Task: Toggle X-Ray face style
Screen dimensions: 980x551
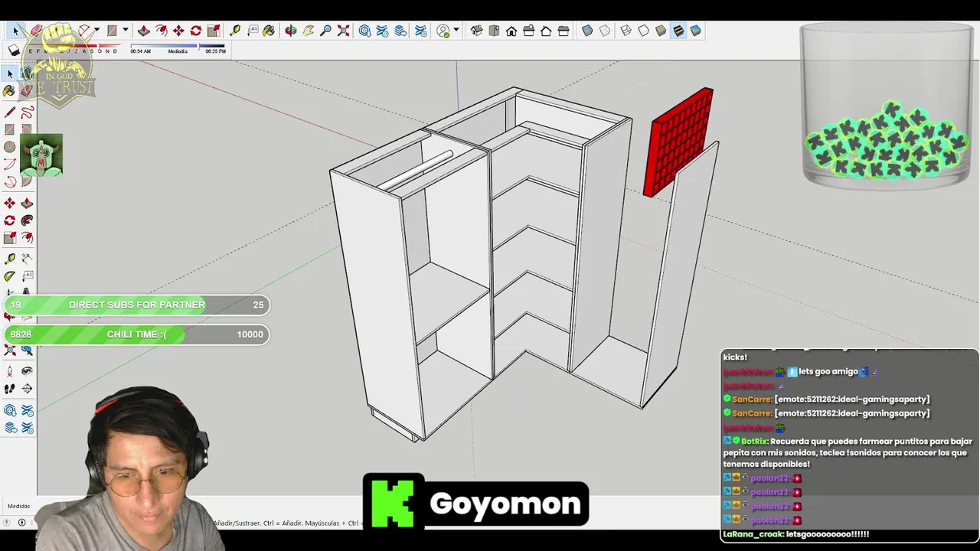Action: (x=587, y=31)
